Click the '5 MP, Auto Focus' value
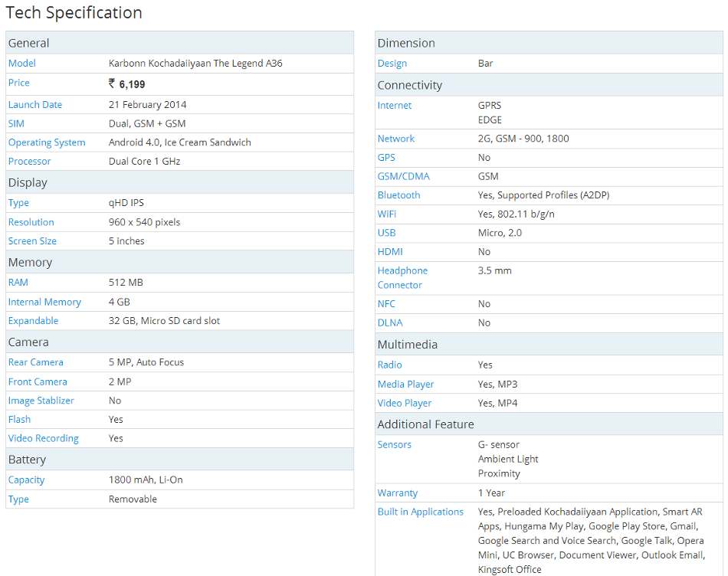The height and width of the screenshot is (576, 728). (146, 362)
